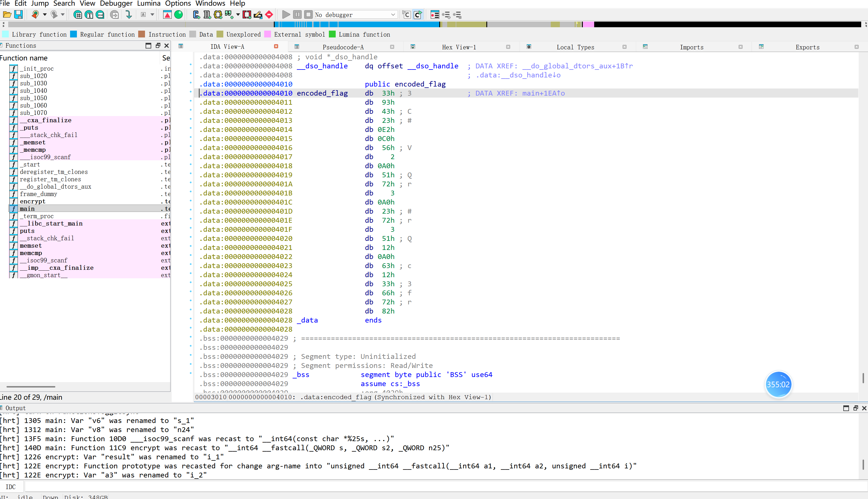Screen dimensions: 868x499
Task: Click the save database floppy icon
Action: [18, 15]
